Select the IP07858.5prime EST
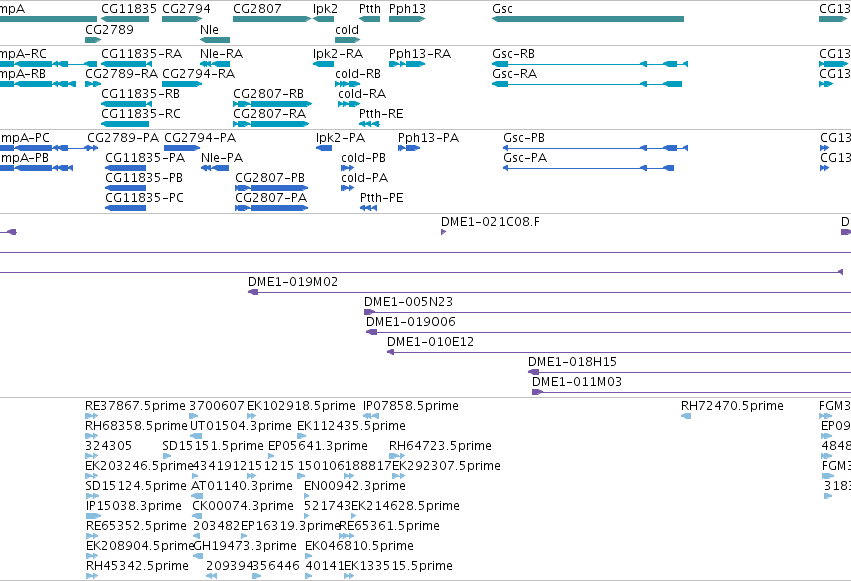The width and height of the screenshot is (851, 581). point(371,417)
